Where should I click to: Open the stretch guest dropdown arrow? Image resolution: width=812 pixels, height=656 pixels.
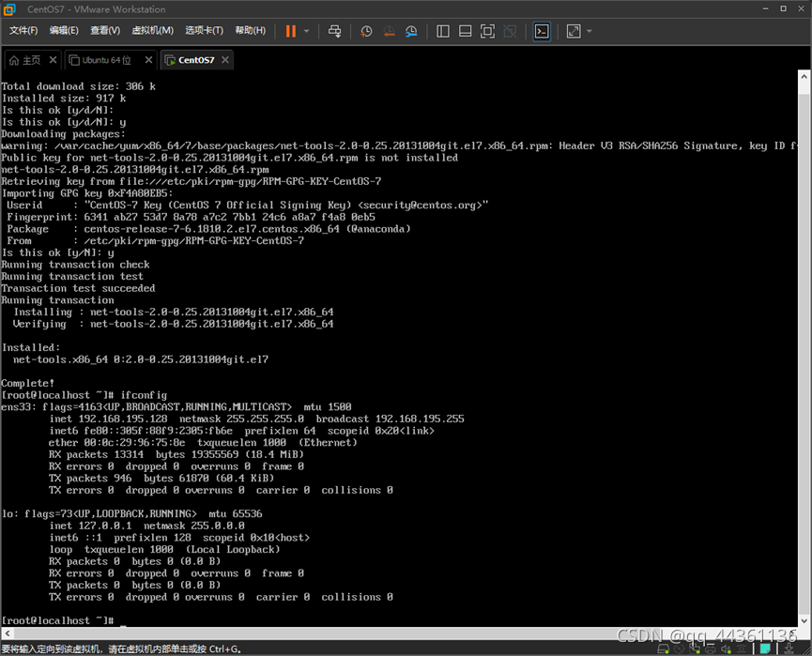(590, 31)
